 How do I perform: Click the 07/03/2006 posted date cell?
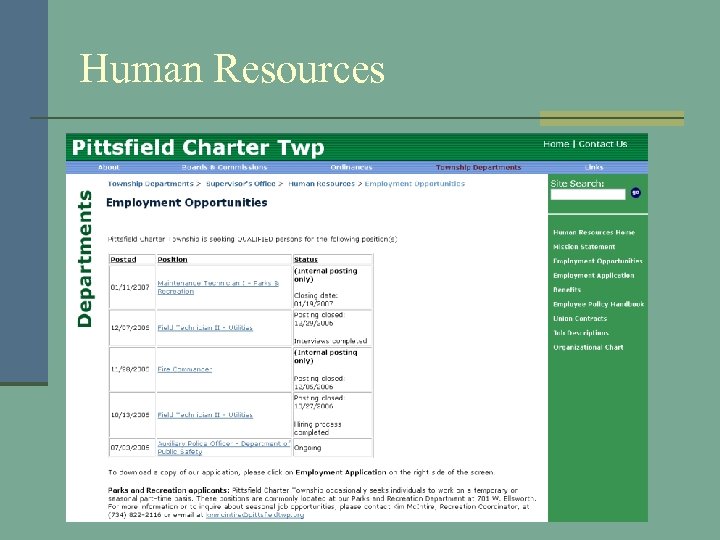click(x=130, y=448)
